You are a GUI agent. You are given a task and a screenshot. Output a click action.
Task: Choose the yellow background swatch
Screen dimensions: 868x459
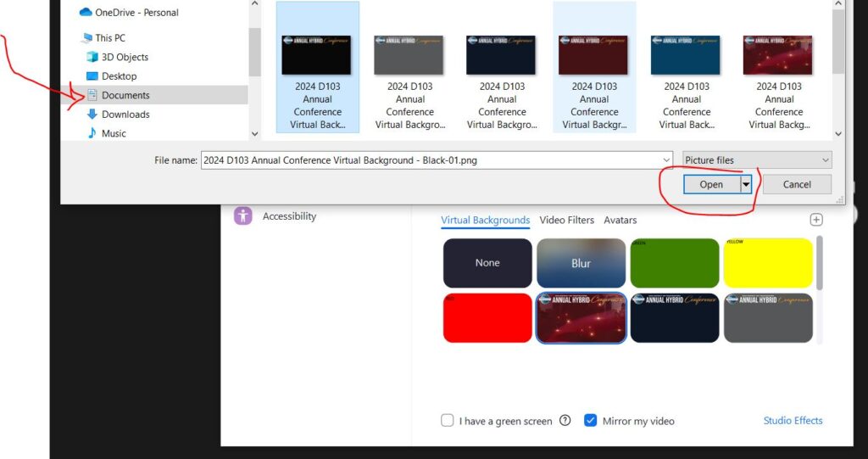[768, 263]
